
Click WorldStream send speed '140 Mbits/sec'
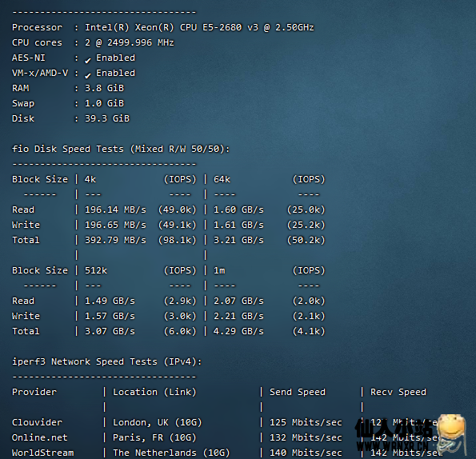pyautogui.click(x=306, y=453)
